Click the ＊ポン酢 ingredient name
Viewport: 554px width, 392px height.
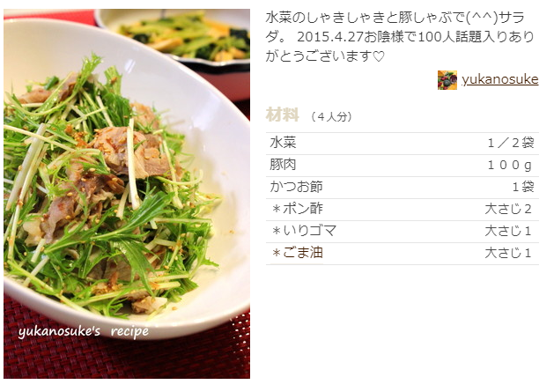click(297, 209)
